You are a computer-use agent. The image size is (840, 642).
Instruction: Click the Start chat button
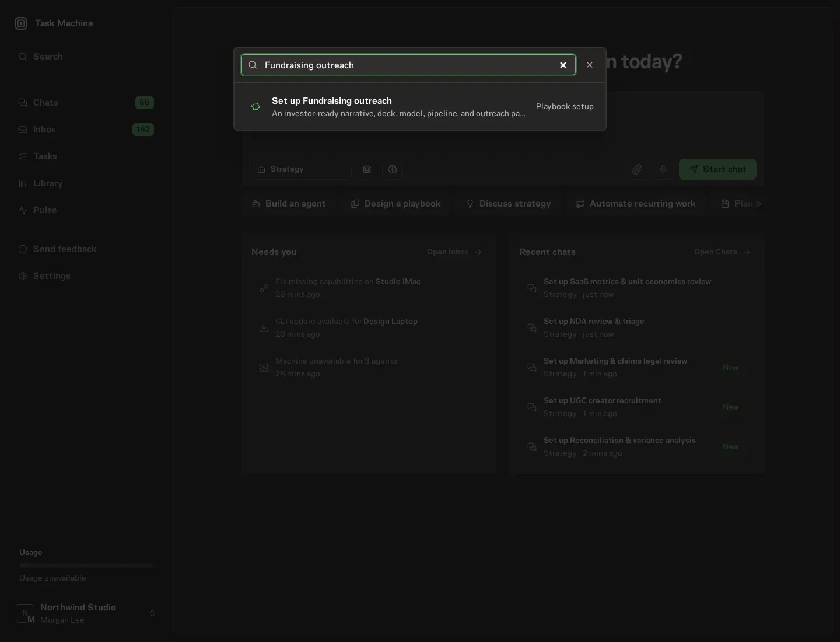[717, 169]
